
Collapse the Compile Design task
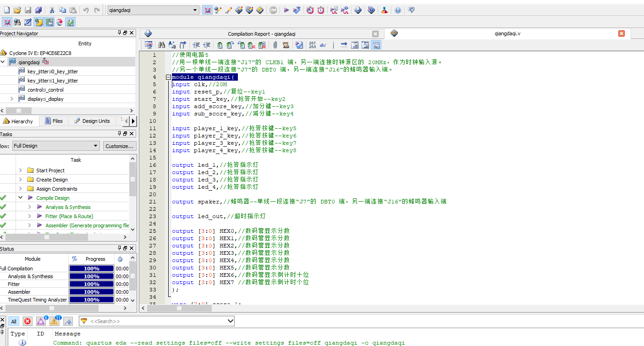(x=21, y=198)
